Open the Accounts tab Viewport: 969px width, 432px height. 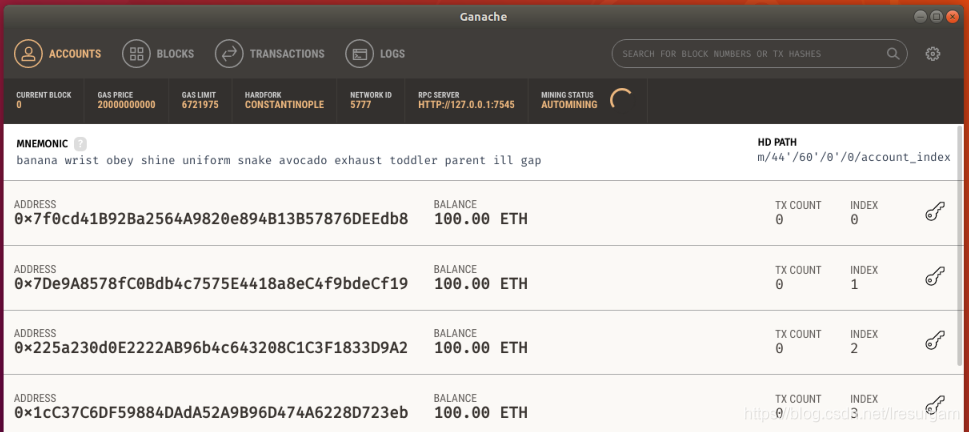pyautogui.click(x=57, y=54)
